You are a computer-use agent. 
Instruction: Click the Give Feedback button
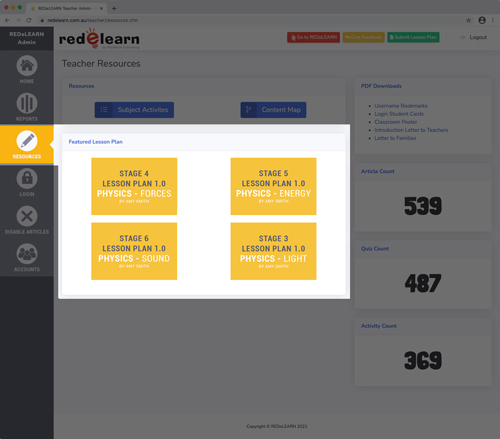pos(364,37)
